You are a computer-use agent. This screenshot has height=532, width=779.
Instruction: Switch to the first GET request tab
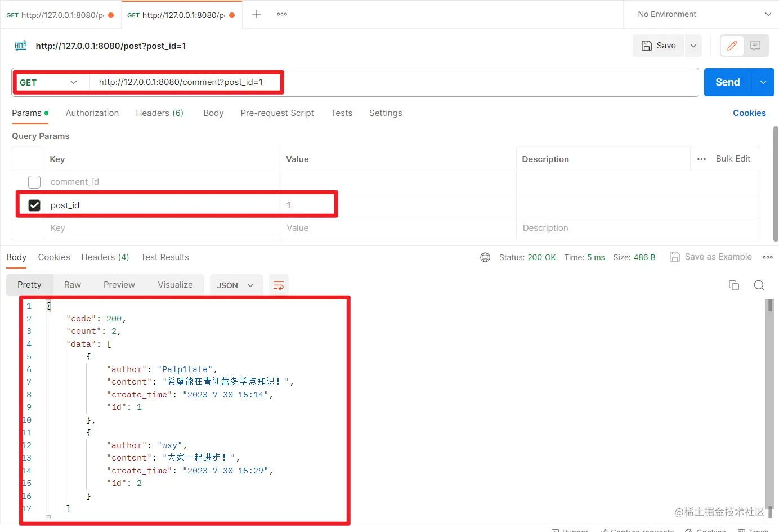tap(60, 15)
